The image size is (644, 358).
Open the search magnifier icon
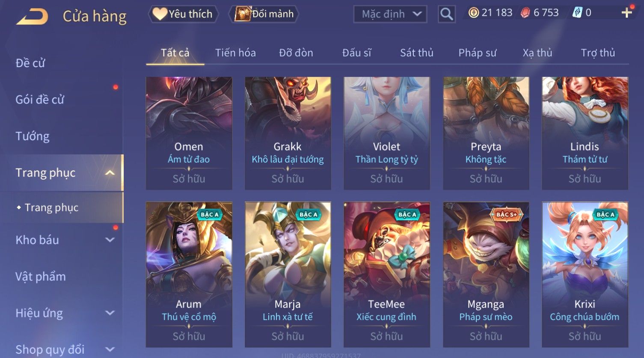(446, 14)
